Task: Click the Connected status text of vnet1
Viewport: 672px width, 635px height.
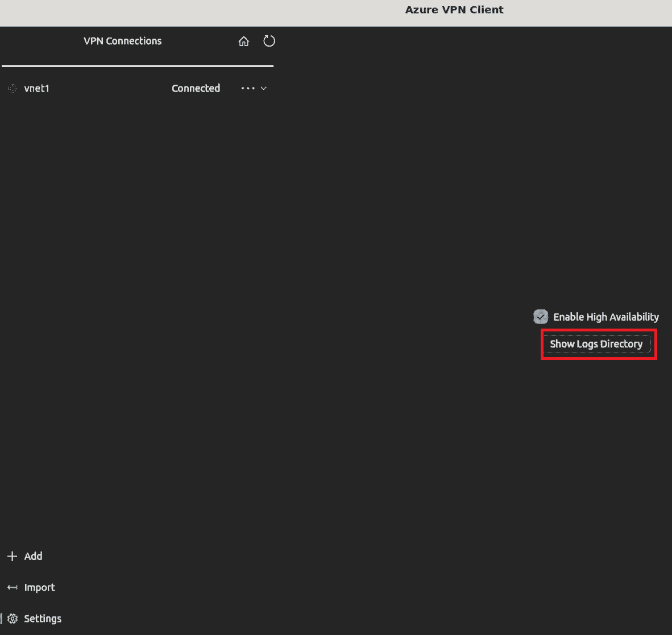Action: tap(196, 88)
